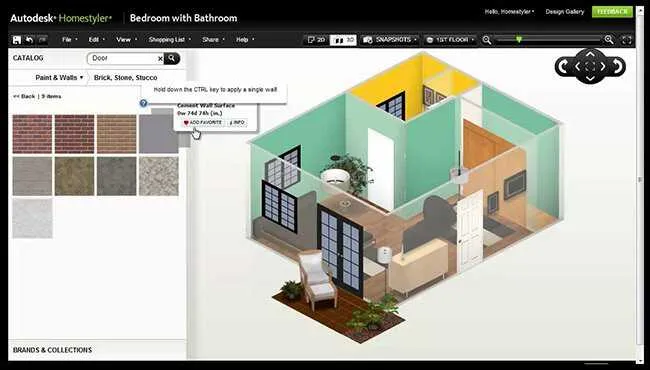Image resolution: width=650 pixels, height=370 pixels.
Task: Clear the Door search text with X
Action: pos(160,59)
